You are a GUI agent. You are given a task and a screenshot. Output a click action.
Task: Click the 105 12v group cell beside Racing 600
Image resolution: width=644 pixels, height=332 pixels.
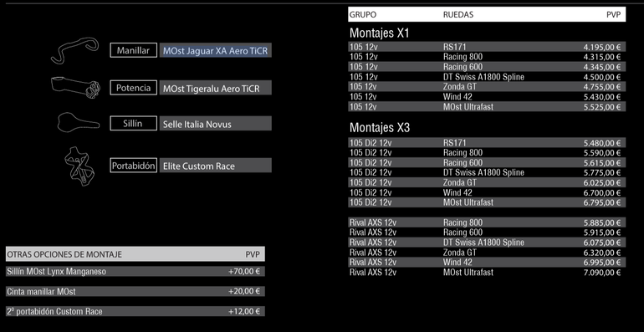click(x=364, y=67)
